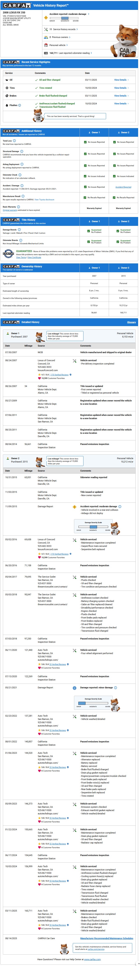Open the info icon next to Manufacturer Recall
Image resolution: width=140 pixels, height=980 pixels.
pos(23,196)
